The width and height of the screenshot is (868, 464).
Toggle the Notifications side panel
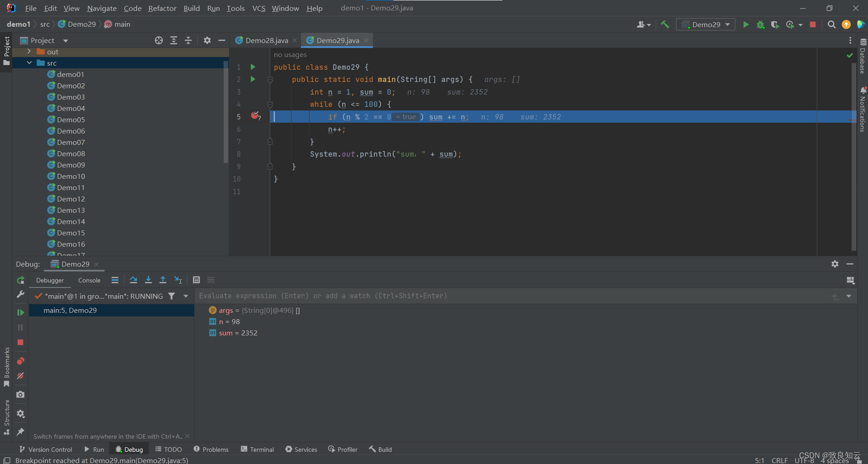[x=863, y=110]
